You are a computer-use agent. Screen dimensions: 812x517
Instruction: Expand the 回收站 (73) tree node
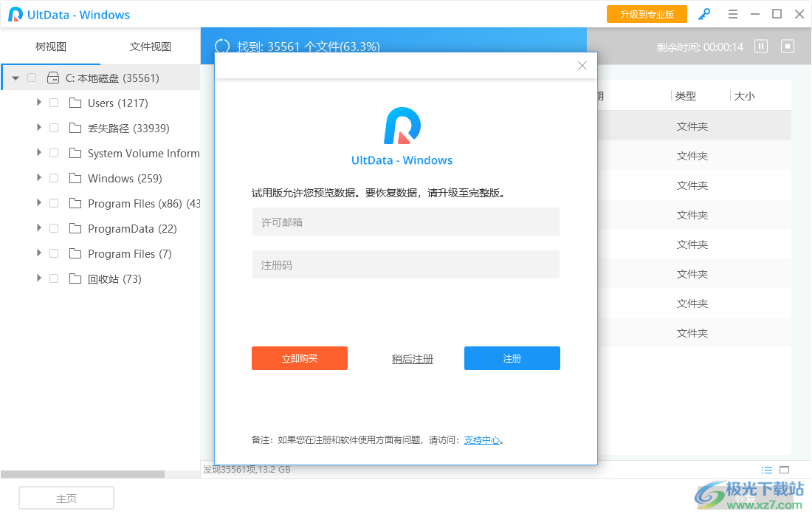[39, 278]
